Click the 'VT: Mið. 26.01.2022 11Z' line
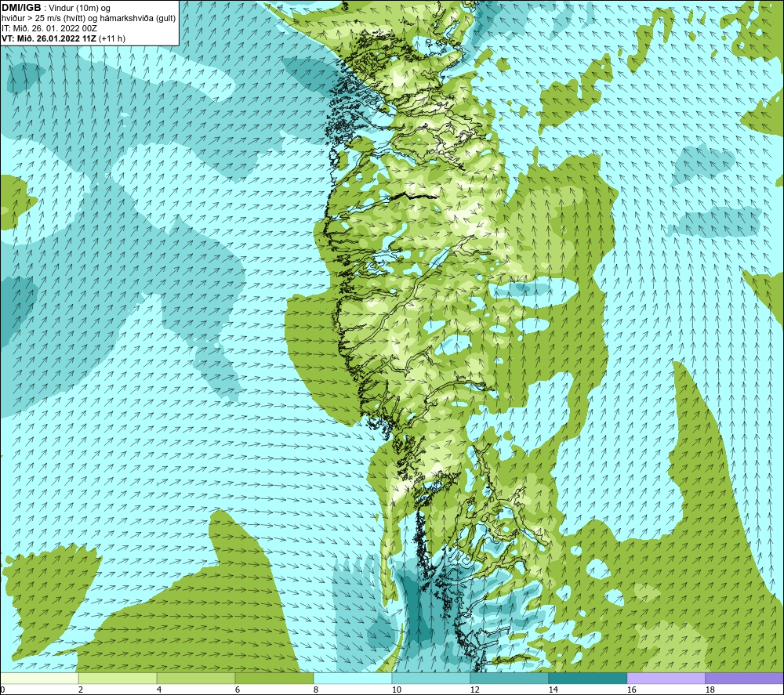This screenshot has width=784, height=695. coord(49,38)
